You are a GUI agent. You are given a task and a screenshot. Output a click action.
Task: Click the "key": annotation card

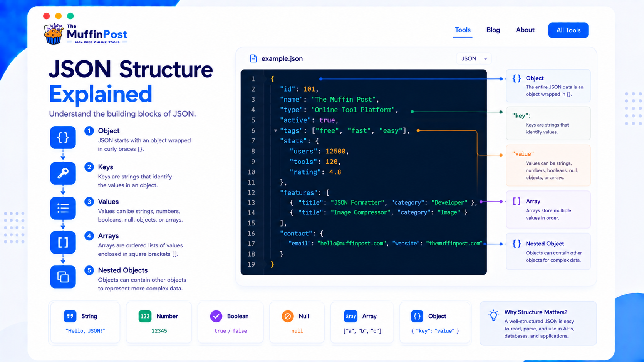point(548,123)
